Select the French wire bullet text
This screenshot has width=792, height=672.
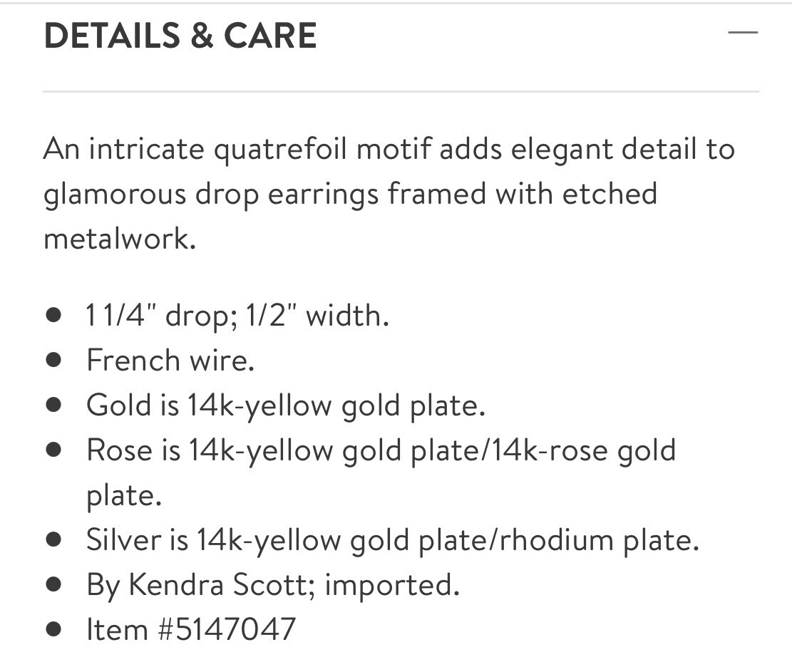tap(170, 361)
